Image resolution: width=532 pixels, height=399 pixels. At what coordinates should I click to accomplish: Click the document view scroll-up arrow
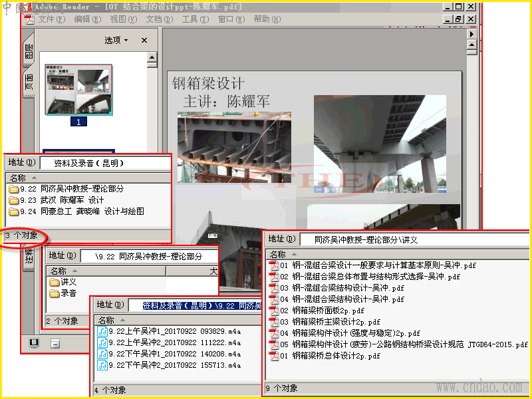(471, 45)
